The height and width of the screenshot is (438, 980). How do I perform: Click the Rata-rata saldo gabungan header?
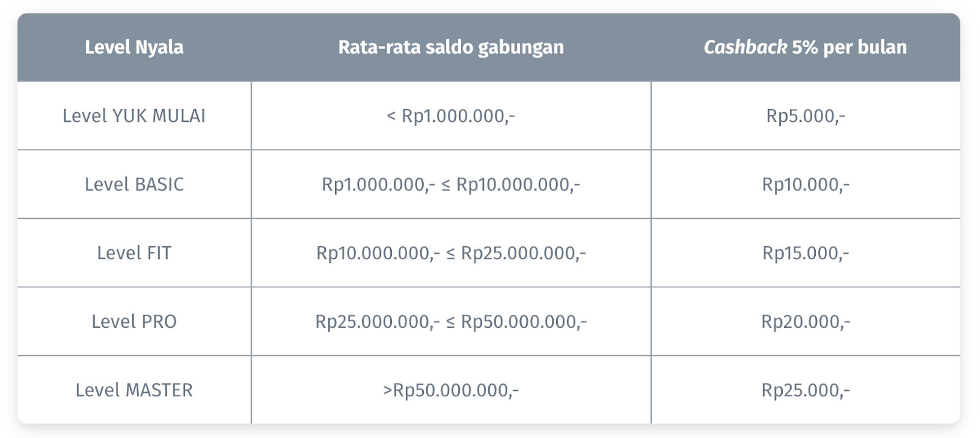pos(451,47)
